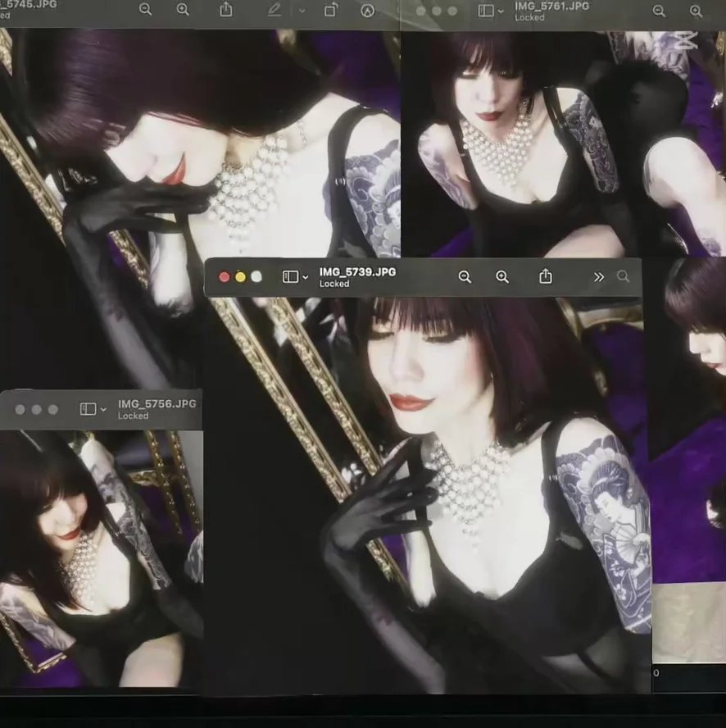
Task: Close the IMG_5739.JPG window with the red button
Action: pyautogui.click(x=225, y=277)
